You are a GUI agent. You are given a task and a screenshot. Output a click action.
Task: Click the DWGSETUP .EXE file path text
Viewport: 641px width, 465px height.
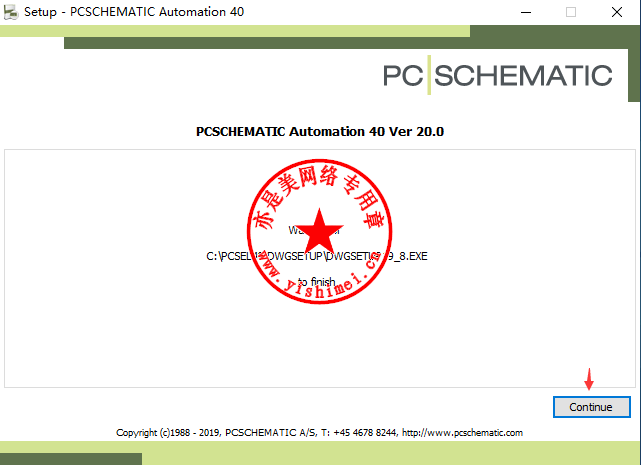click(x=317, y=256)
